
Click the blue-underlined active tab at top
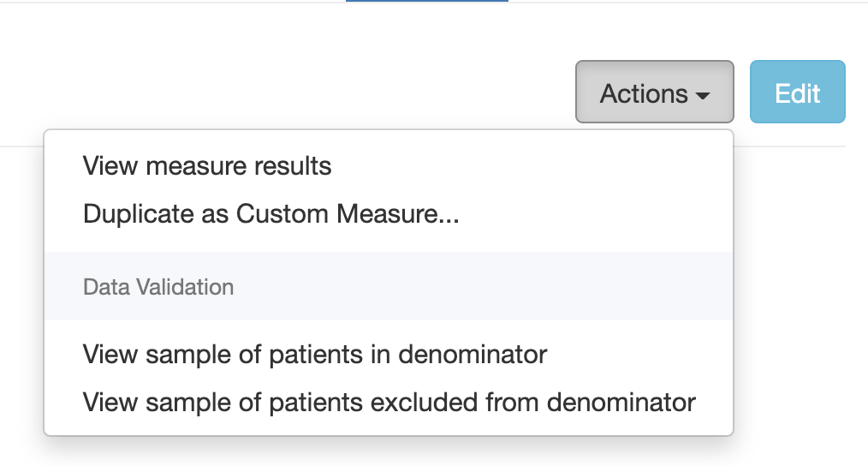pos(426,2)
